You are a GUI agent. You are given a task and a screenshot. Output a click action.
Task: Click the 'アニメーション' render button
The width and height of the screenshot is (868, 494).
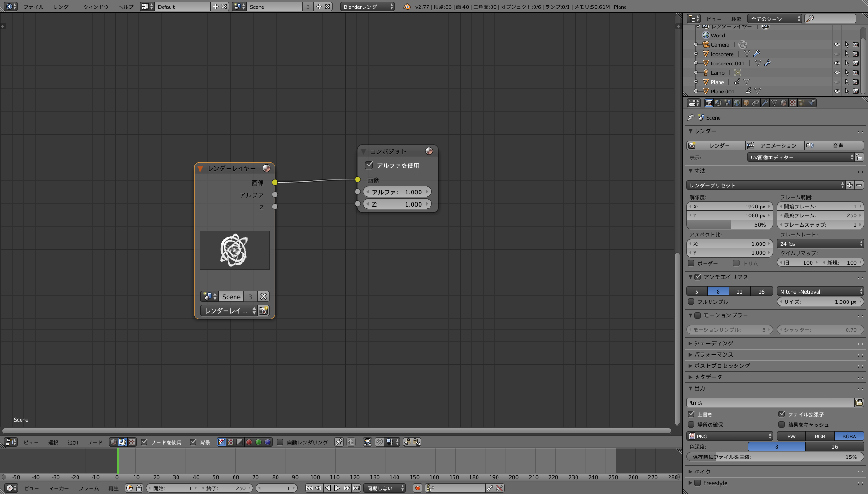pyautogui.click(x=775, y=145)
